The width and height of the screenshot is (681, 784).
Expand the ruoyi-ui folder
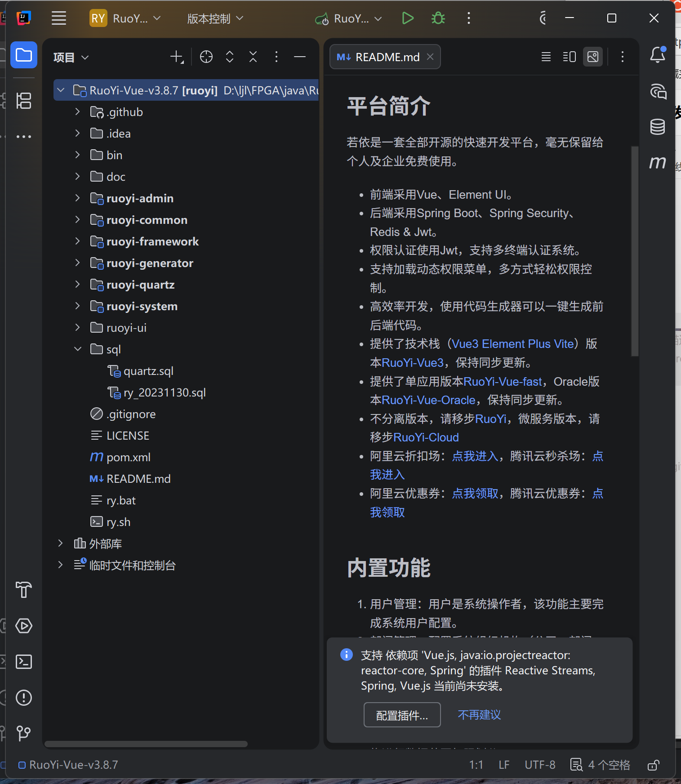(77, 328)
